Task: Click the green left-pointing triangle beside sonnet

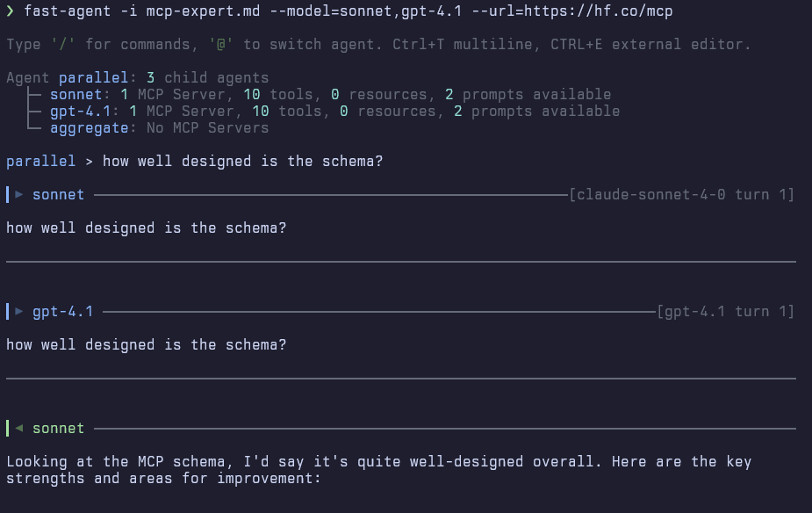Action: point(19,429)
